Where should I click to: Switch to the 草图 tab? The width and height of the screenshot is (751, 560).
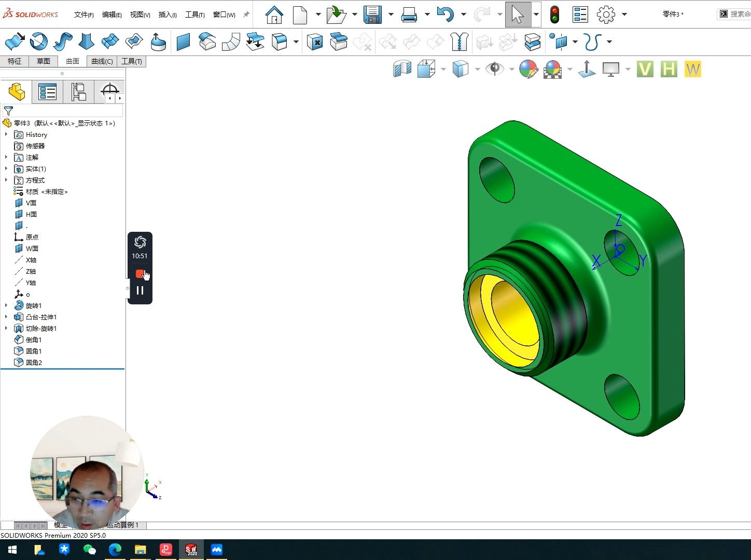click(x=44, y=61)
